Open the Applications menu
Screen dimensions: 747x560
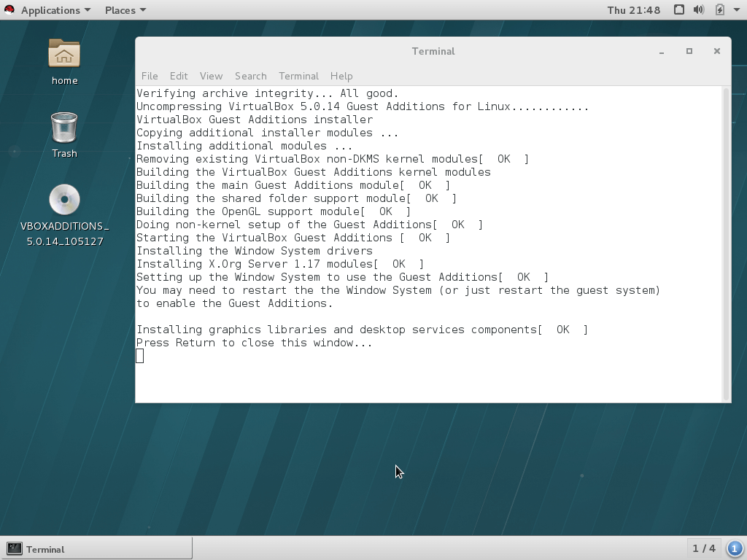(x=55, y=10)
